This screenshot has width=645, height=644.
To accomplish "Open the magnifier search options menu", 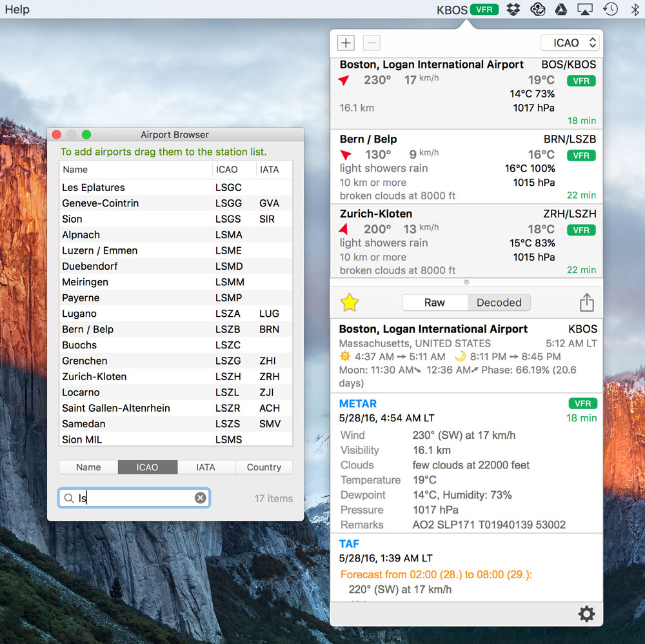I will point(68,498).
